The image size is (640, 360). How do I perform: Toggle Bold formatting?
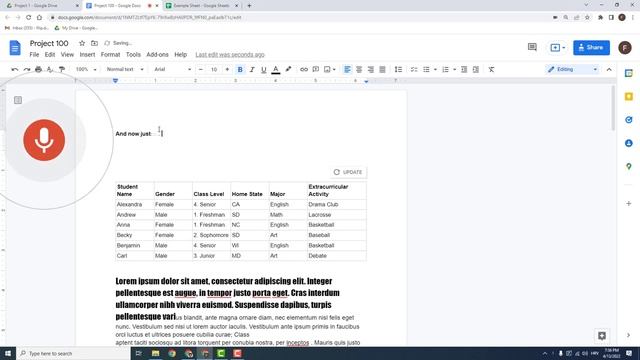(x=240, y=69)
